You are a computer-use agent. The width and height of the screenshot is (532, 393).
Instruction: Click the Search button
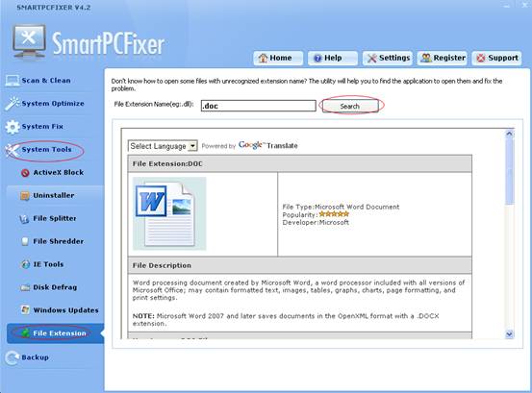point(350,106)
